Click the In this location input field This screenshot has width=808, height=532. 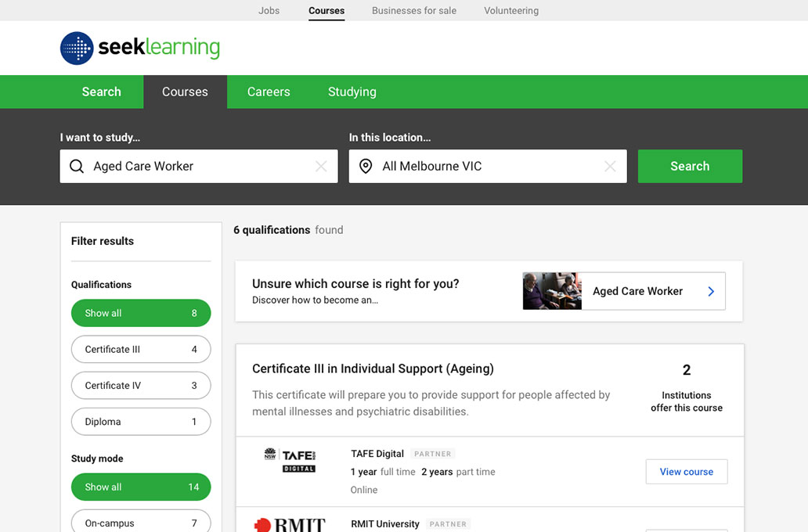tap(488, 166)
